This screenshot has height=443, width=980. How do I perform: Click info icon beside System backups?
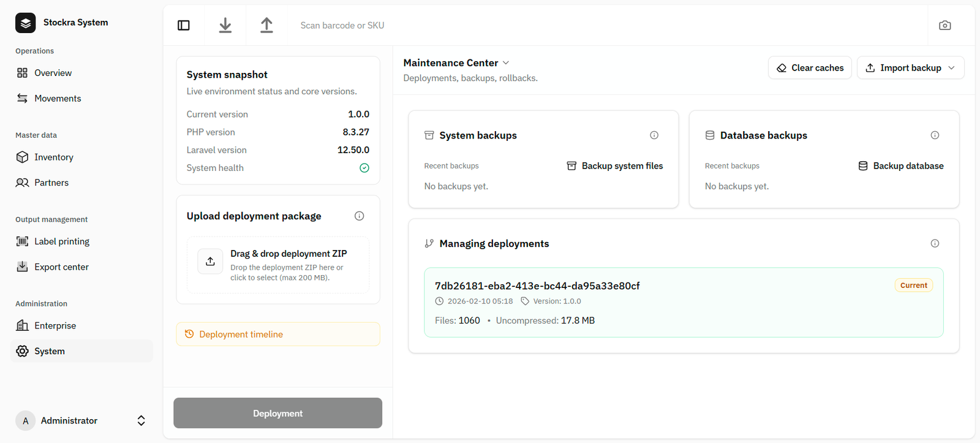click(654, 135)
